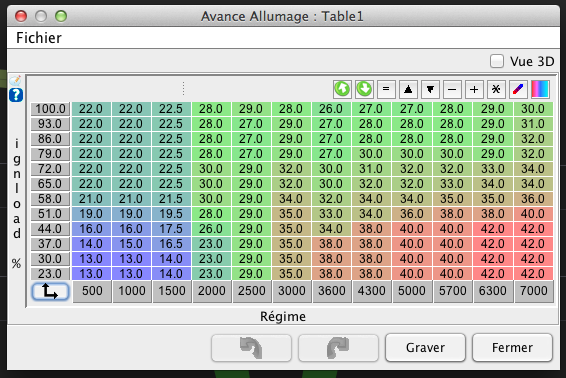Select the 44.0 load row header
The height and width of the screenshot is (378, 566).
tap(50, 229)
